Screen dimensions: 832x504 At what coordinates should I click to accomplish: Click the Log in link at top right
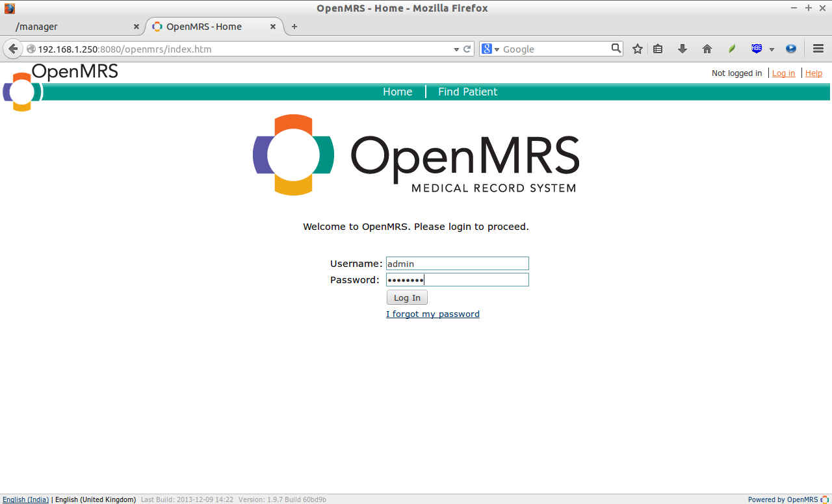(783, 73)
